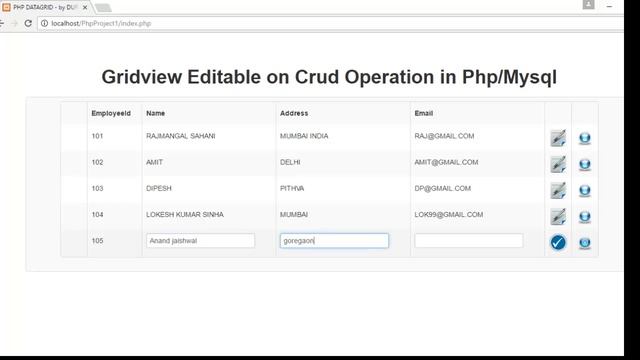Image resolution: width=640 pixels, height=360 pixels.
Task: Click the AMIT name cell
Action: (x=155, y=162)
